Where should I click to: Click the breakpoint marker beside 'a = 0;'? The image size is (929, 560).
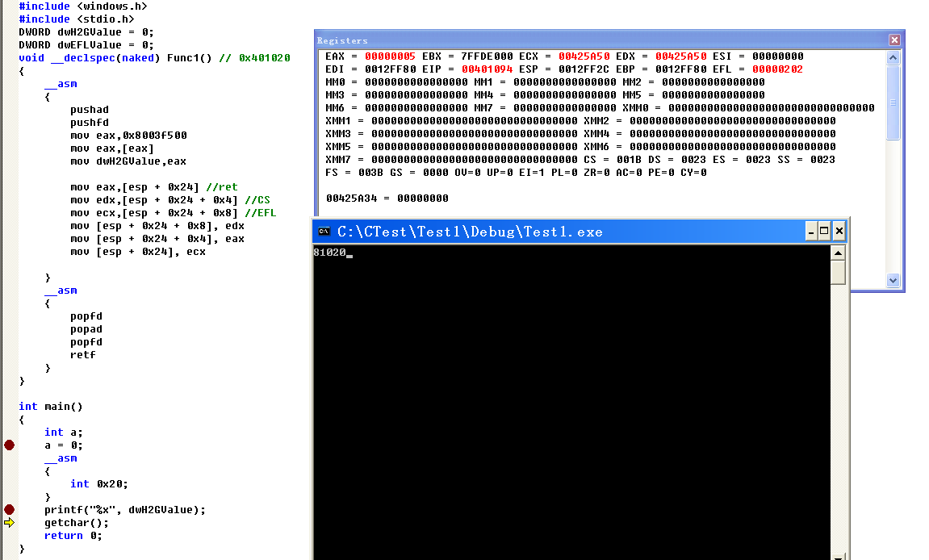[x=10, y=445]
